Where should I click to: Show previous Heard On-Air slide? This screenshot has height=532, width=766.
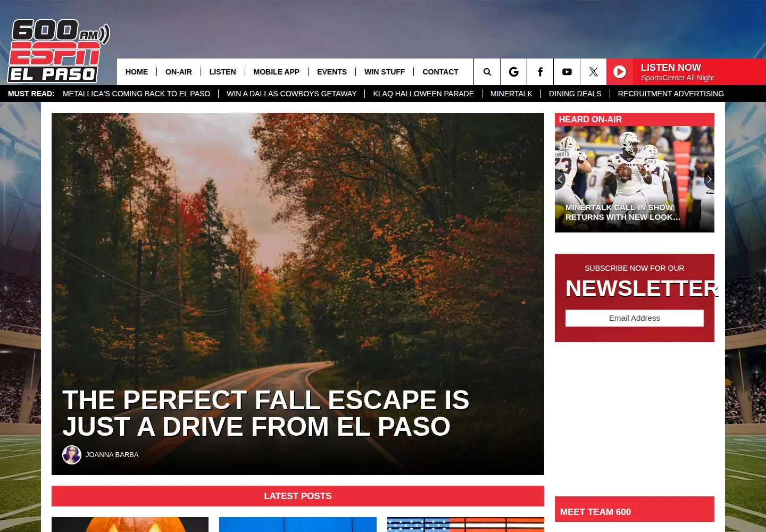(x=560, y=179)
